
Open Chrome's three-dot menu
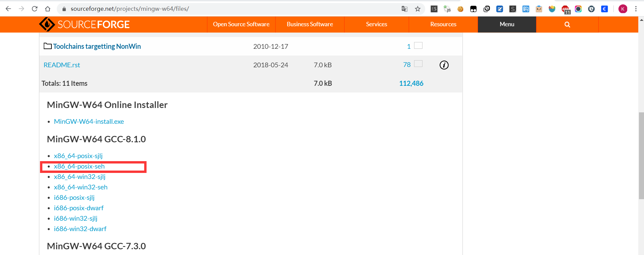point(636,9)
